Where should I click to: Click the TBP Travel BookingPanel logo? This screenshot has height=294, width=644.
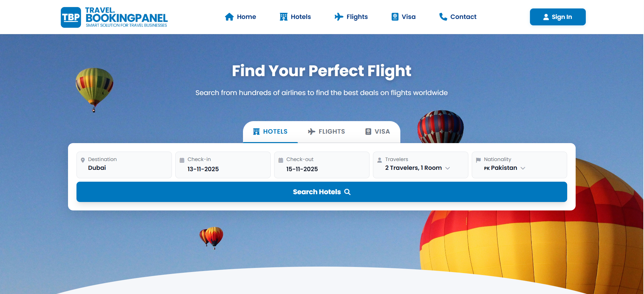tap(114, 17)
